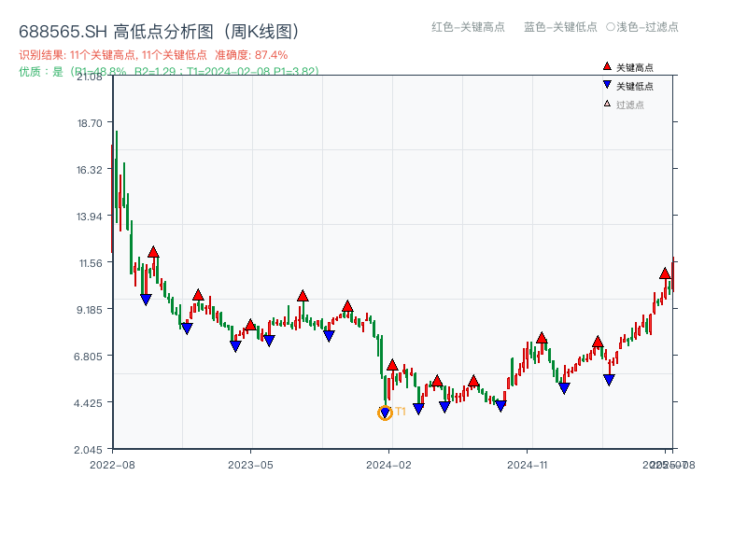Click the red triangle icon in 关键高点 legend
This screenshot has width=747, height=560.
click(607, 66)
